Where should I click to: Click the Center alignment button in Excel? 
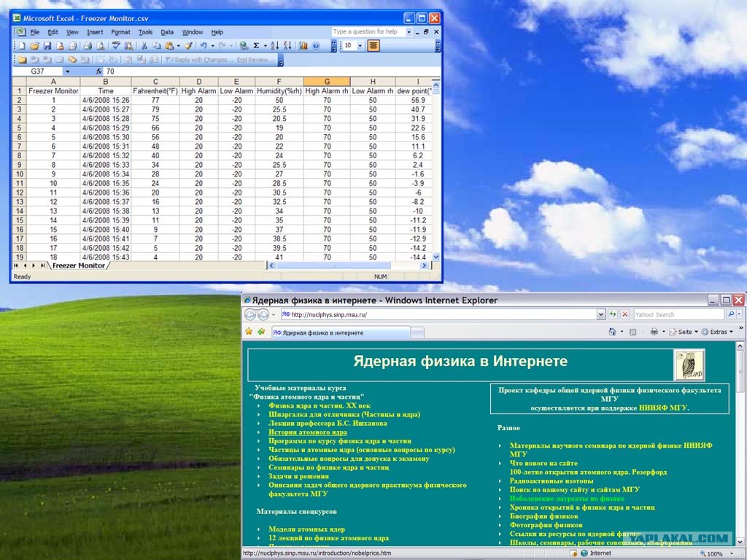pos(373,46)
